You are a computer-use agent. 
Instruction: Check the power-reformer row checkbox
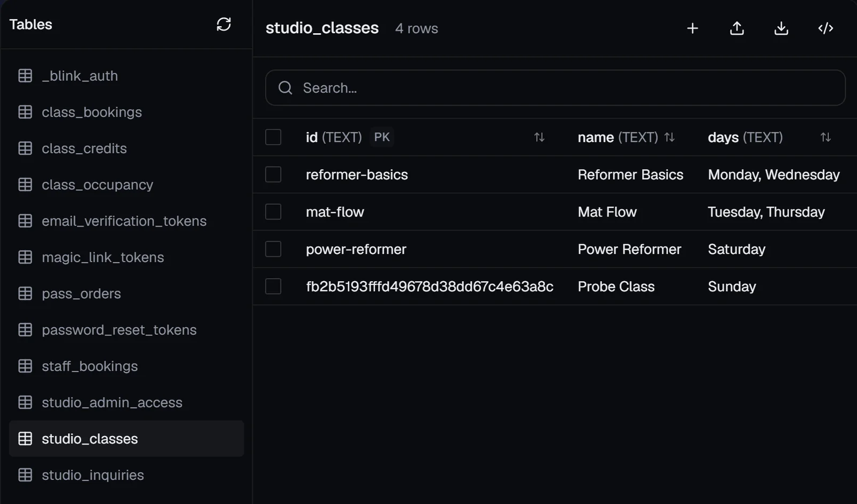pyautogui.click(x=273, y=249)
